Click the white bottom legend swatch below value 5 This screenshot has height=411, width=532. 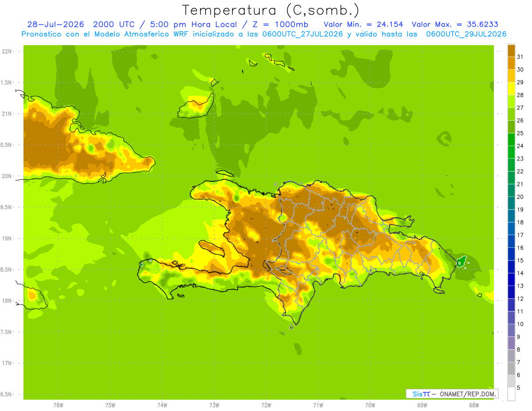511,394
